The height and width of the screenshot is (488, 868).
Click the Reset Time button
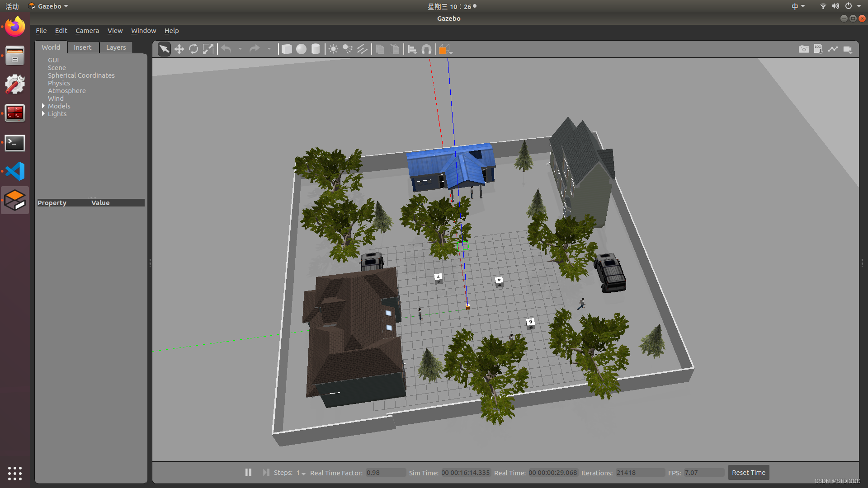coord(748,473)
